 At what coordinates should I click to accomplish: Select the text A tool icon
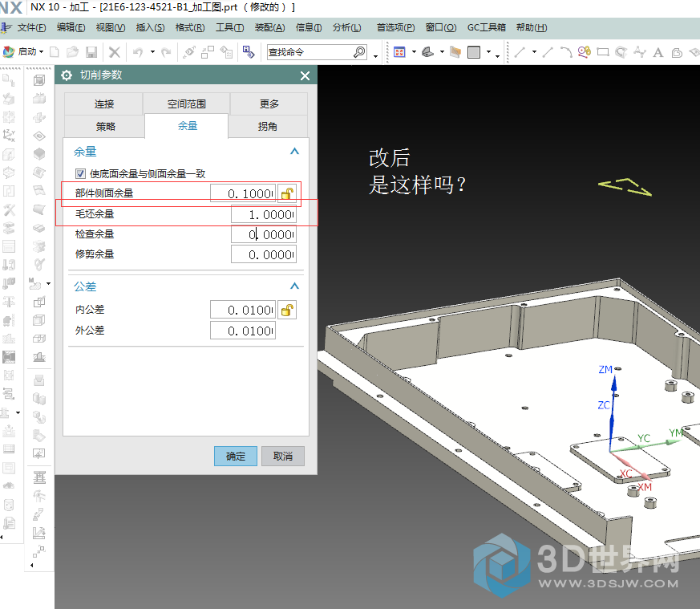tap(658, 53)
